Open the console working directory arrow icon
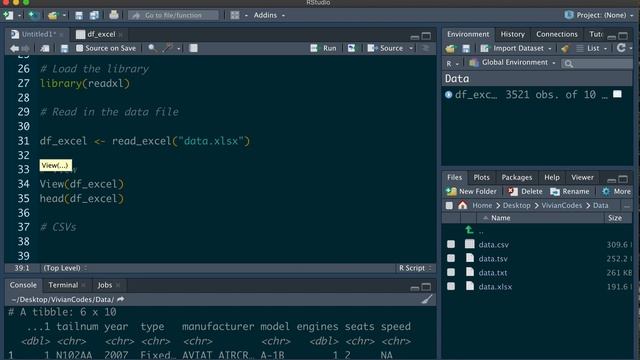 coord(120,300)
